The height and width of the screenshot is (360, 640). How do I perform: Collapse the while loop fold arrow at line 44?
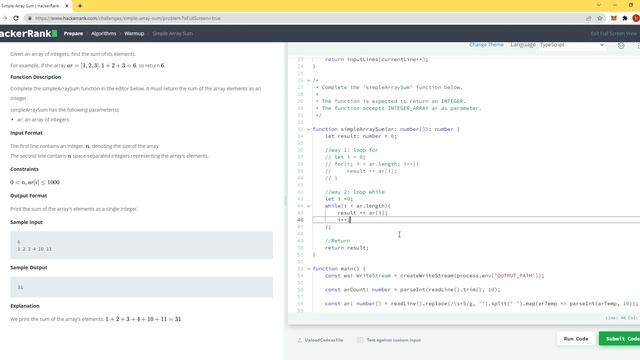309,206
